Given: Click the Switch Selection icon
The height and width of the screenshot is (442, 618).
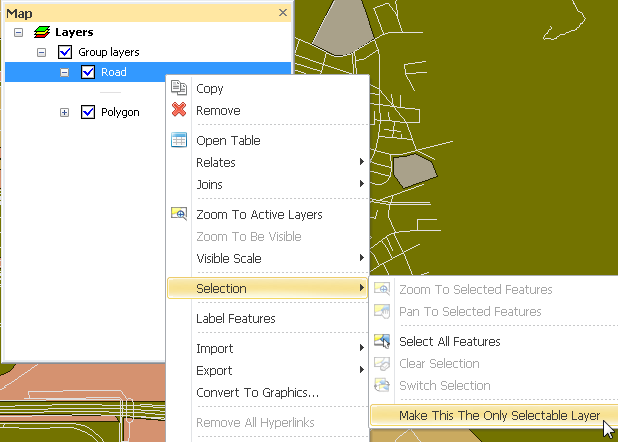Looking at the screenshot, I should pyautogui.click(x=382, y=385).
